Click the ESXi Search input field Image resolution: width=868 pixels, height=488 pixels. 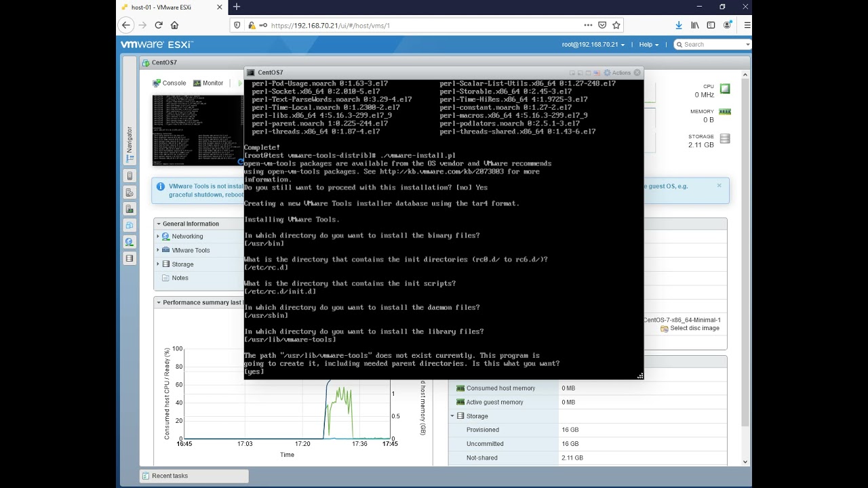pyautogui.click(x=713, y=45)
